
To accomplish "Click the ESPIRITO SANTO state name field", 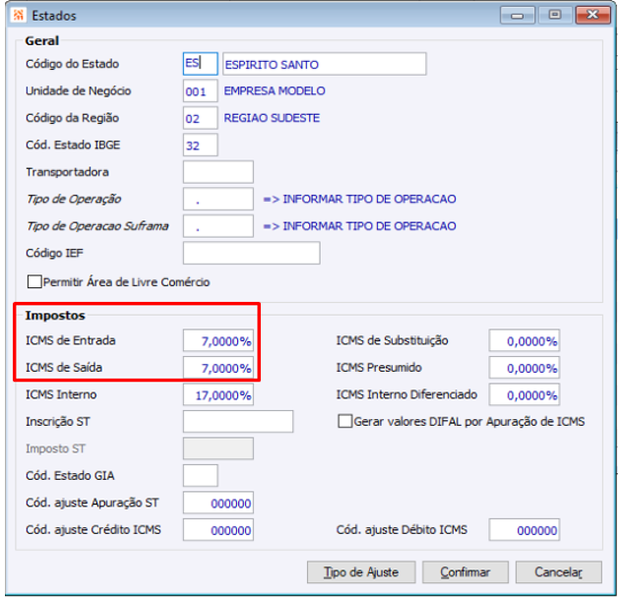I will click(324, 64).
